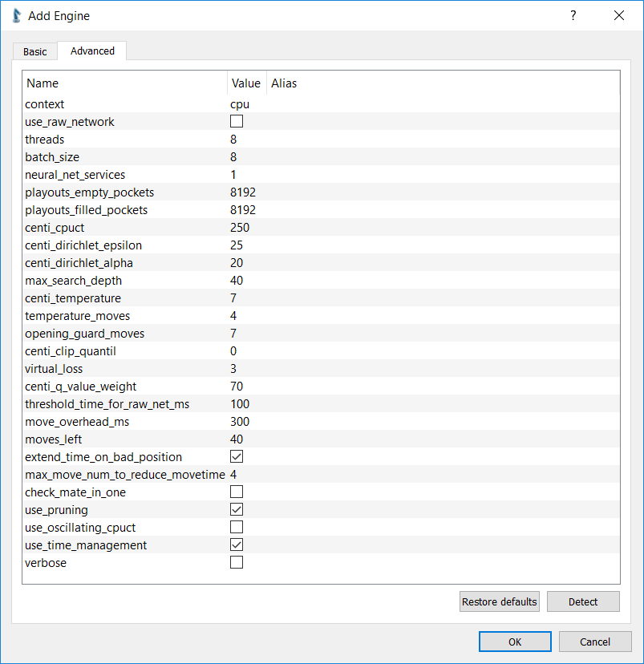
Task: Enable the check_mate_in_one checkbox
Action: pos(237,492)
